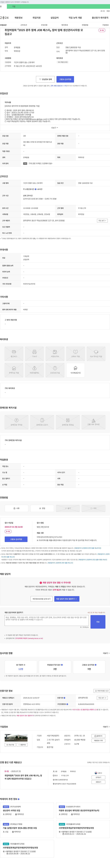This screenshot has width=110, height=868.
Task: Open the remedy.kocsc.or.kr link
Action: pos(29,638)
